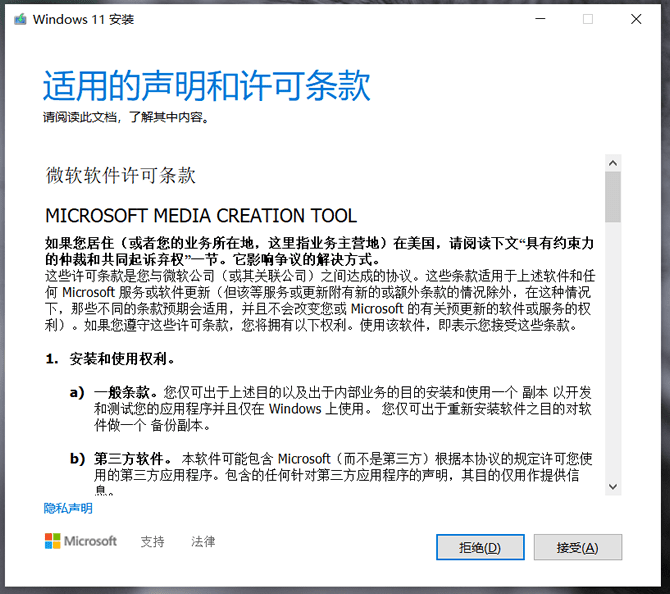Image resolution: width=670 pixels, height=594 pixels.
Task: Click the bold paragraph starting 如果您居住
Action: [x=320, y=251]
